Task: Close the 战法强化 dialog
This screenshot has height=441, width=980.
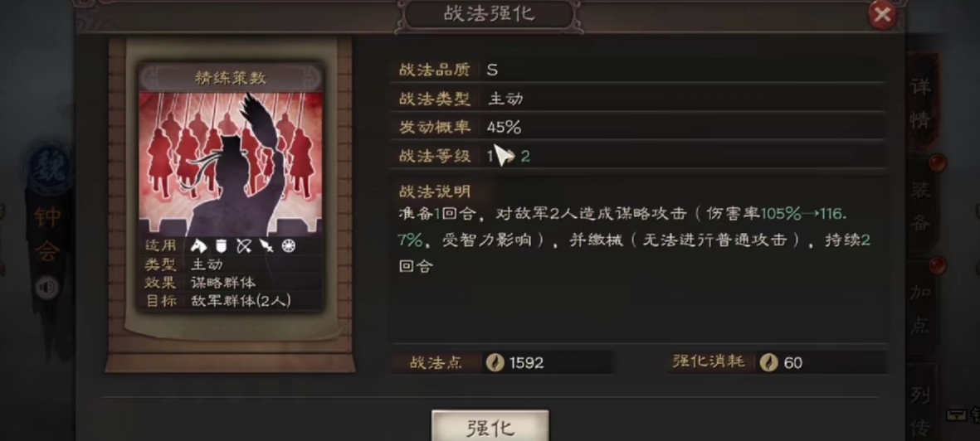Action: (882, 15)
